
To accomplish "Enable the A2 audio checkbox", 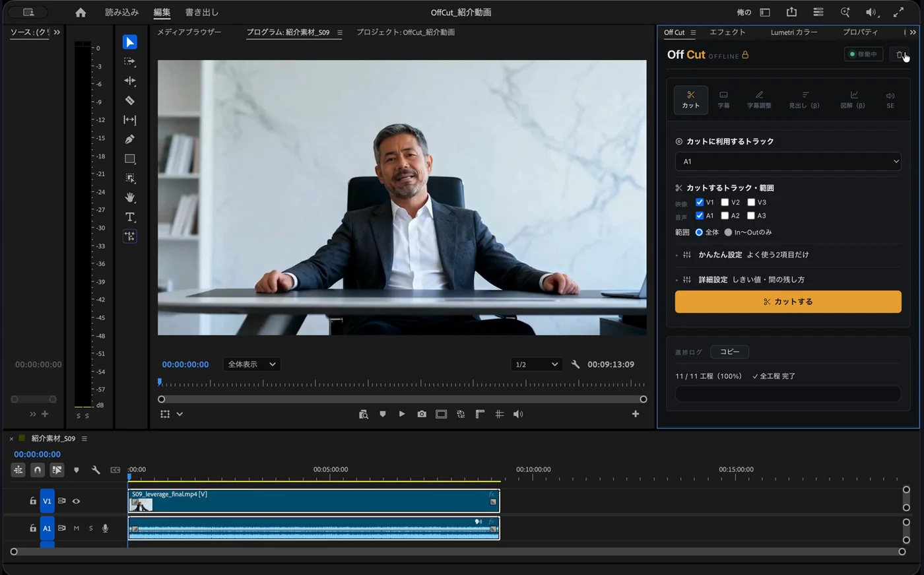I will click(725, 215).
